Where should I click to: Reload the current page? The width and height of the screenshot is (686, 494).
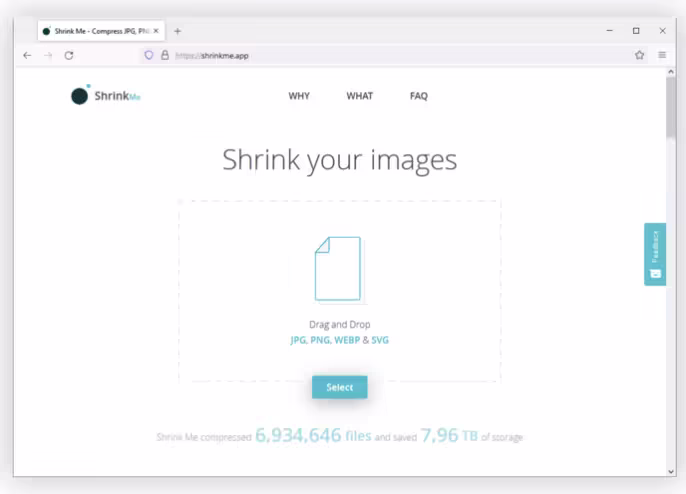click(69, 55)
